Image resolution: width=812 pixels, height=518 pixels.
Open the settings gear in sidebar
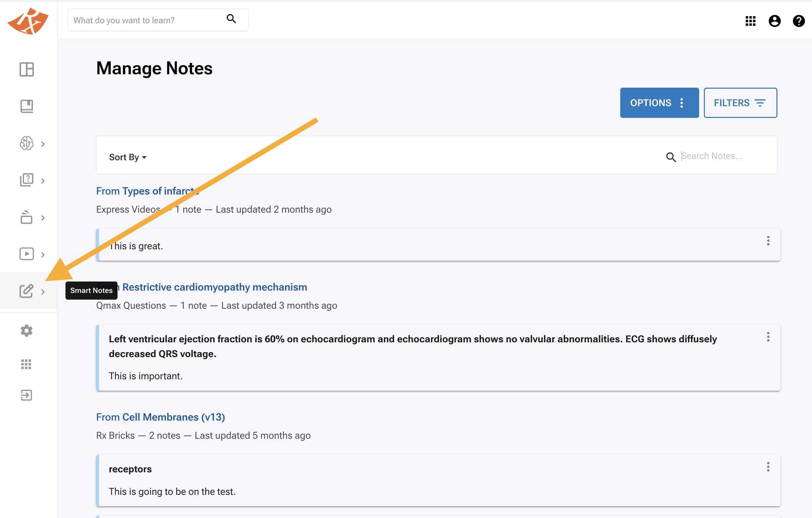[x=27, y=331]
